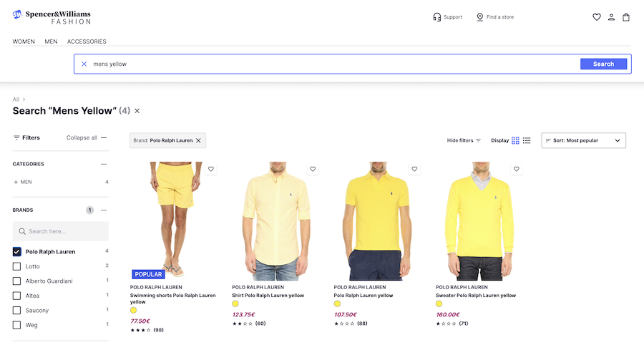The width and height of the screenshot is (644, 345).
Task: Uncheck the Polo Ralph Lauren brand checkbox
Action: pos(17,252)
